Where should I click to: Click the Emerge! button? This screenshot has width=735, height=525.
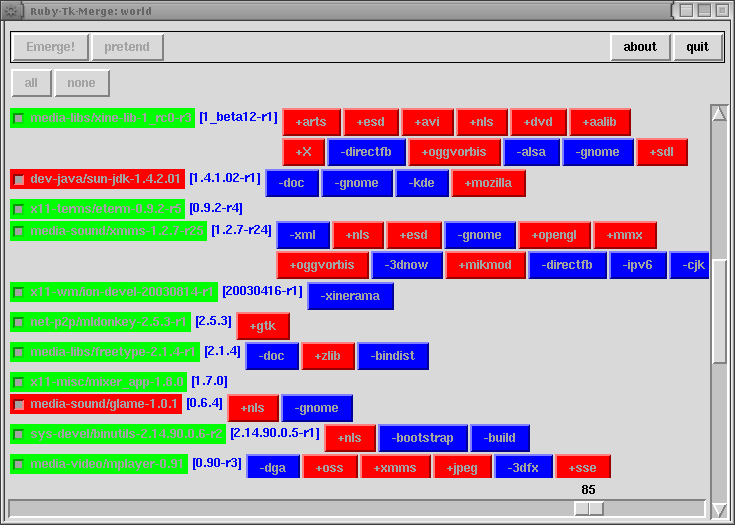50,47
